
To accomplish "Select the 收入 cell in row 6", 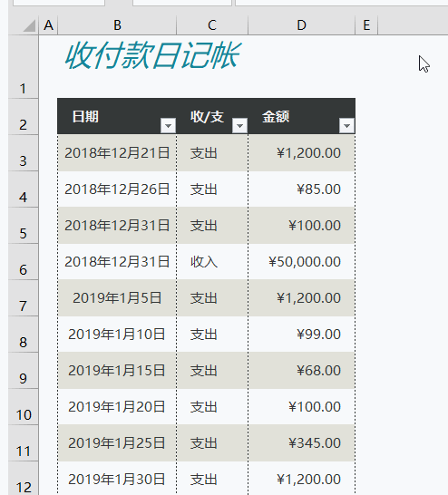I will 212,262.
